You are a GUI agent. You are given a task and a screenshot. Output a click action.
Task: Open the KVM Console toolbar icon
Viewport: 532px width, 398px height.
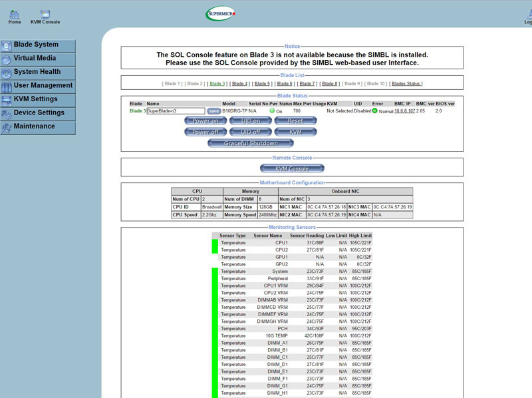(45, 14)
